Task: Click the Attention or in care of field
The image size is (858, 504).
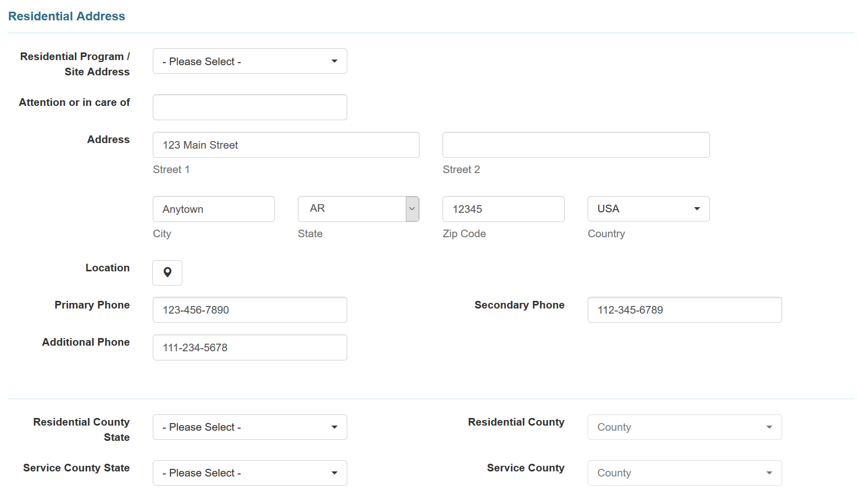Action: coord(250,107)
